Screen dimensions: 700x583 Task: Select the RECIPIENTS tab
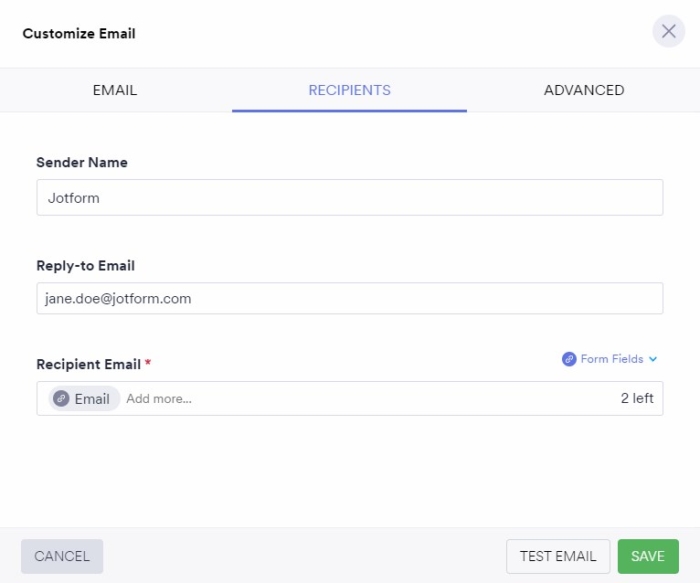pyautogui.click(x=349, y=90)
